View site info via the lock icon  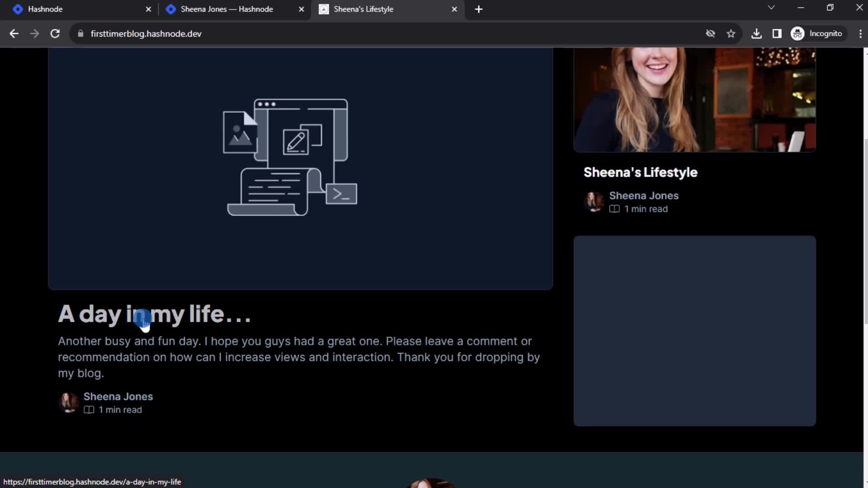80,34
